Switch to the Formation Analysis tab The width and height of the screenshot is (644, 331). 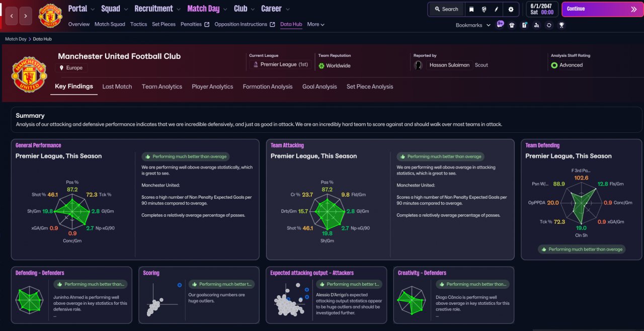click(268, 87)
